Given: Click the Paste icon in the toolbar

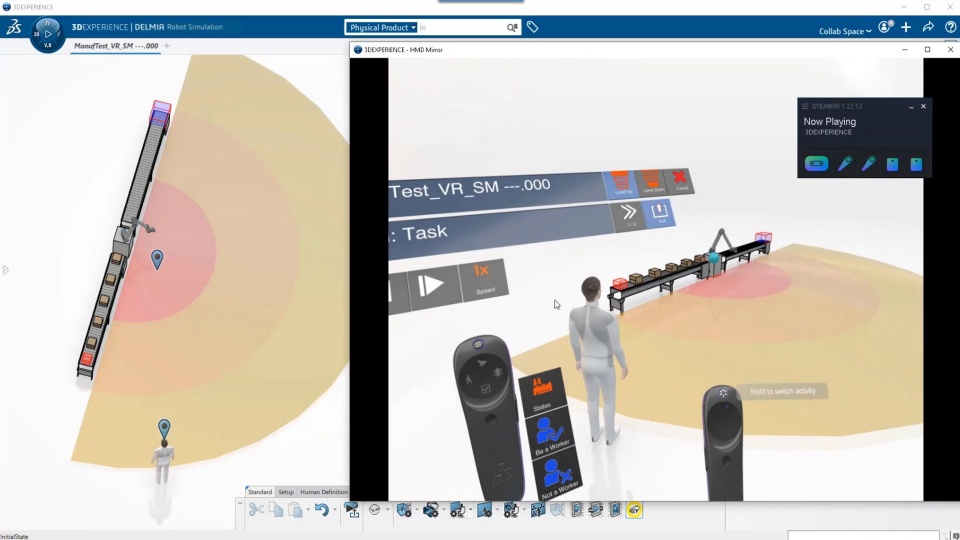Looking at the screenshot, I should (296, 509).
